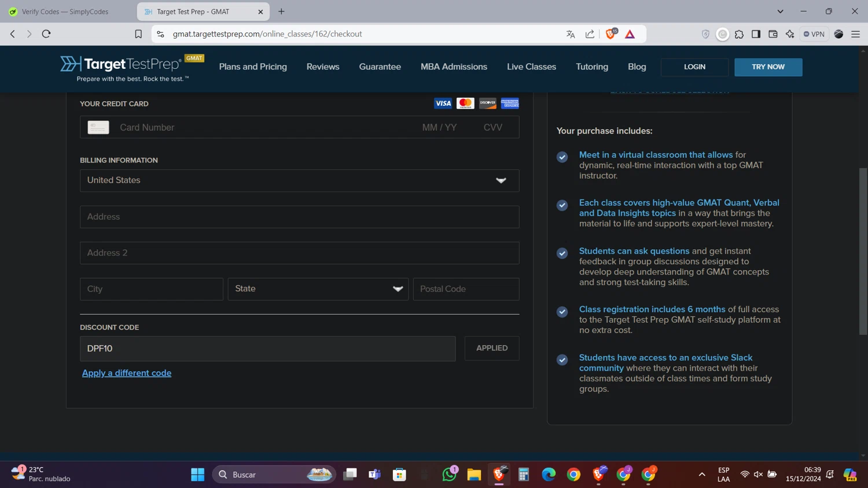
Task: Click the taskbar Buscar search box
Action: [274, 475]
